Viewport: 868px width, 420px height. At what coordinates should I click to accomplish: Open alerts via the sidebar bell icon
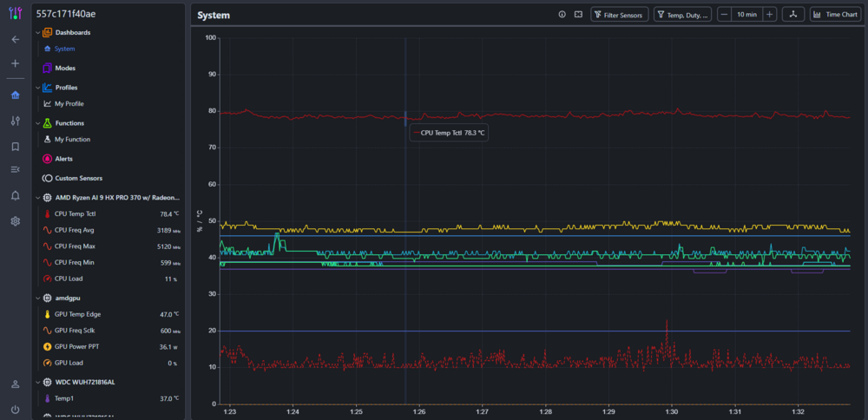pos(16,195)
